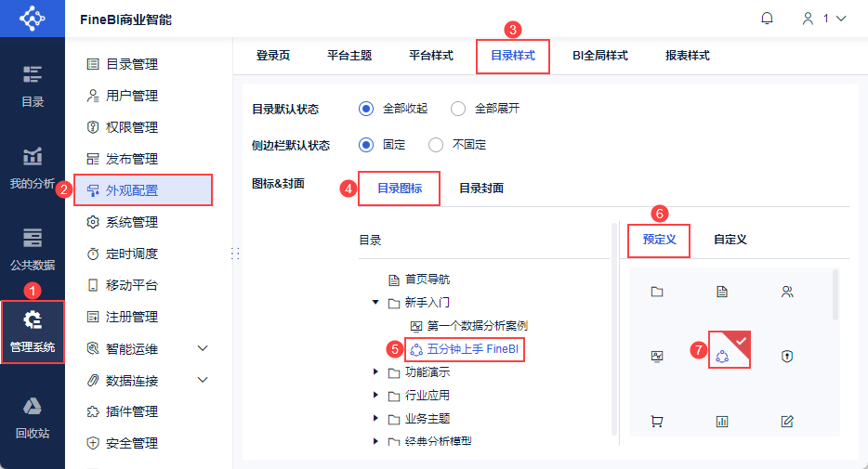Viewport: 868px width, 469px height.
Task: Select the 全部展开 radio option
Action: pos(458,109)
